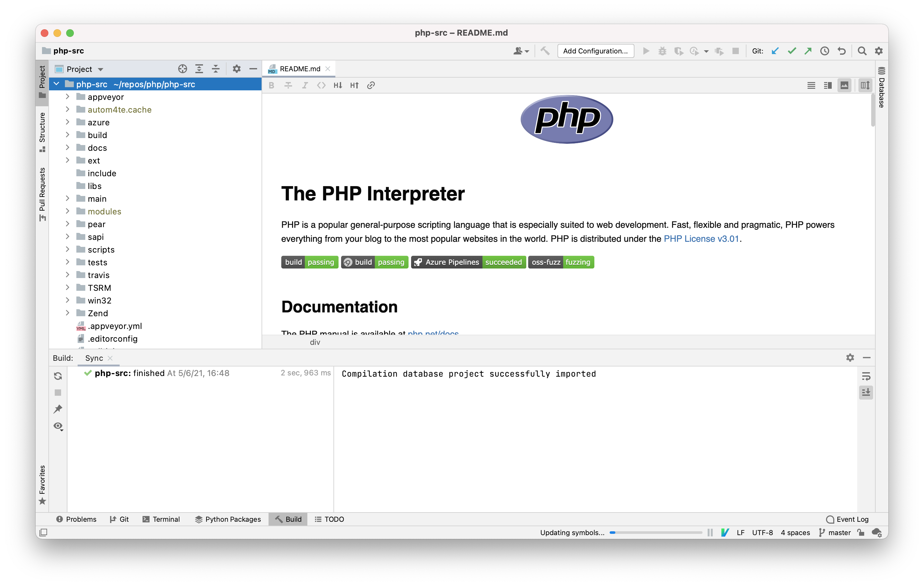The image size is (924, 586).
Task: Show Git history clock icon
Action: 825,51
